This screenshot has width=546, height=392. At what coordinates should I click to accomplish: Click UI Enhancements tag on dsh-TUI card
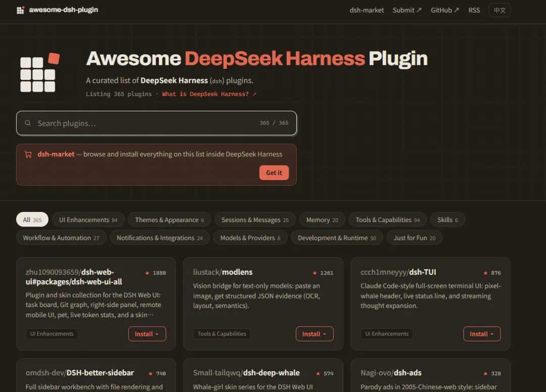pyautogui.click(x=387, y=334)
